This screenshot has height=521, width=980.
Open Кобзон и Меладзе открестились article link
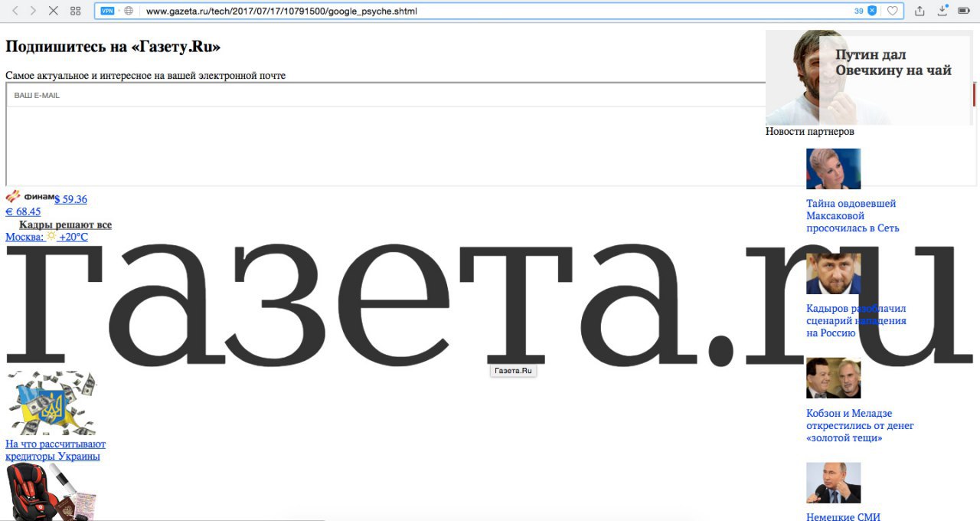[860, 425]
